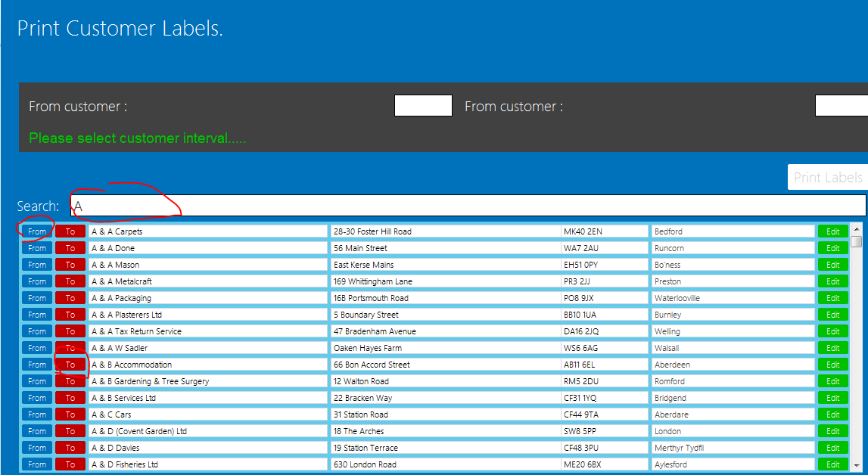Click From for A & B Gardening & Tree Surgery
868x475 pixels.
(37, 381)
